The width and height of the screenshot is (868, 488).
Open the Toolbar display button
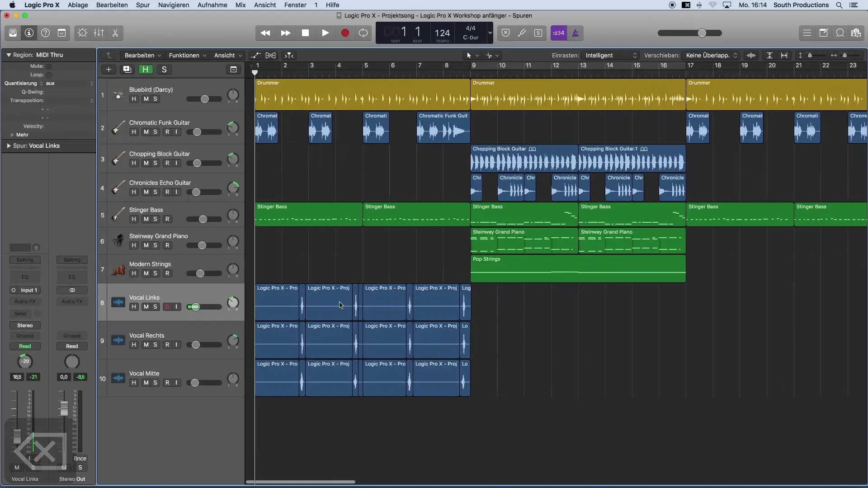[x=62, y=33]
